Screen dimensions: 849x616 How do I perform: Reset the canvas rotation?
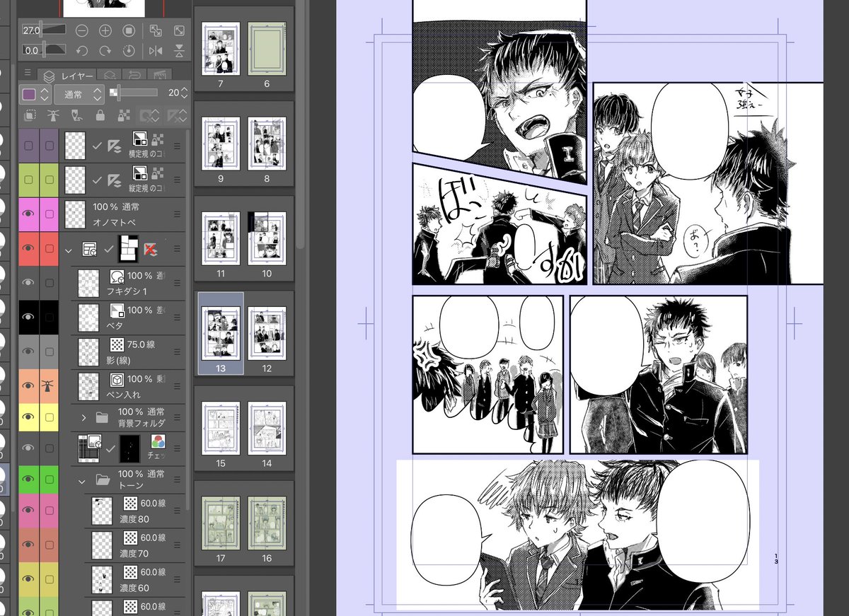point(129,51)
